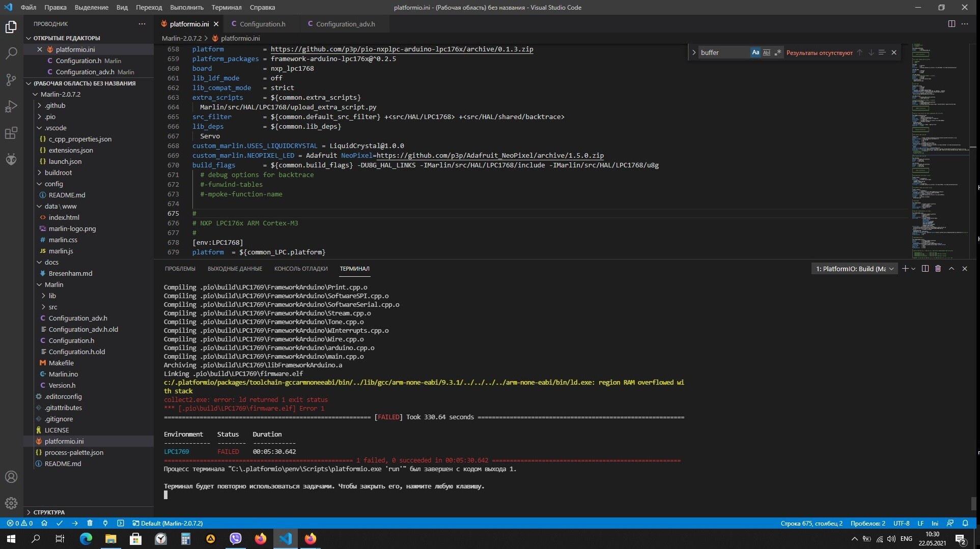Open new PlatformIO terminal from status bar
The height and width of the screenshot is (549, 980).
pos(121,523)
